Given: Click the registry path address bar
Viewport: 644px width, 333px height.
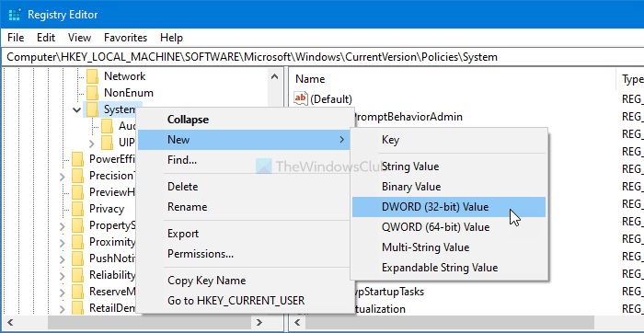Looking at the screenshot, I should pyautogui.click(x=323, y=57).
